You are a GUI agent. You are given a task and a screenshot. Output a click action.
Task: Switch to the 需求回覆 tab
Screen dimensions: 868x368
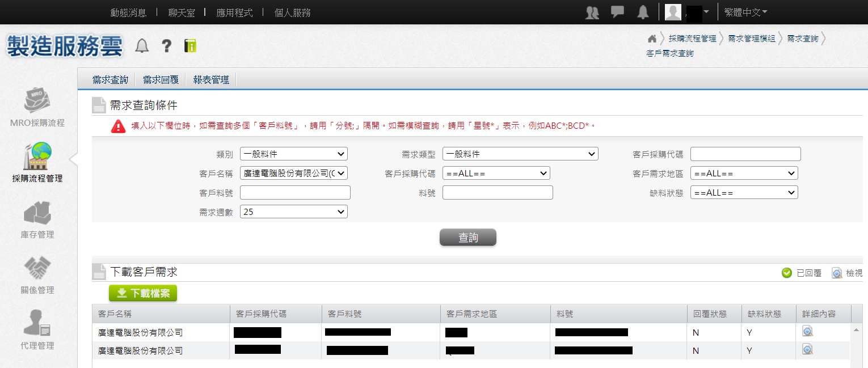[161, 80]
